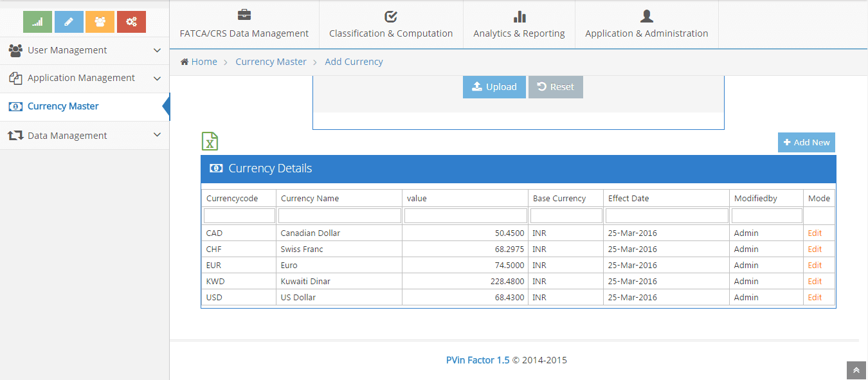Open User Management menu item
The height and width of the screenshot is (380, 868).
tap(84, 50)
